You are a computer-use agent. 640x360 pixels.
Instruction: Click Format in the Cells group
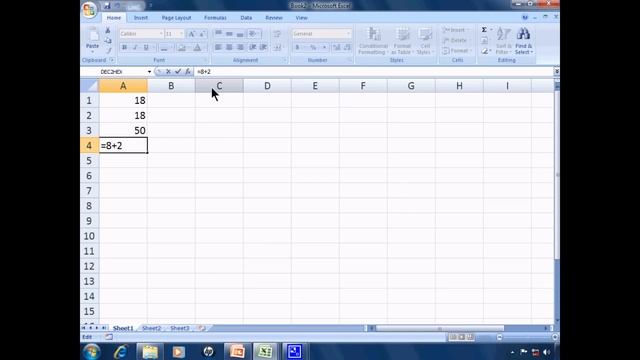pyautogui.click(x=456, y=51)
